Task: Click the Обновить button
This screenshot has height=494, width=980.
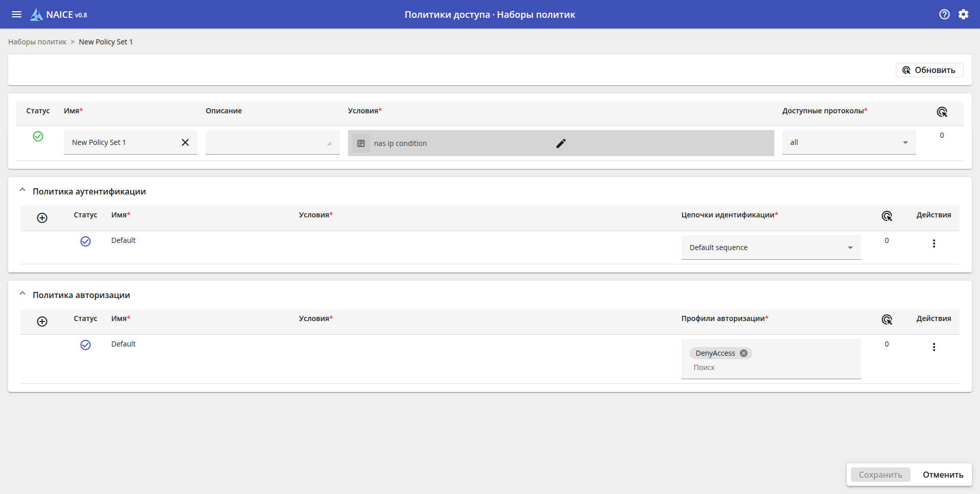Action: click(929, 70)
